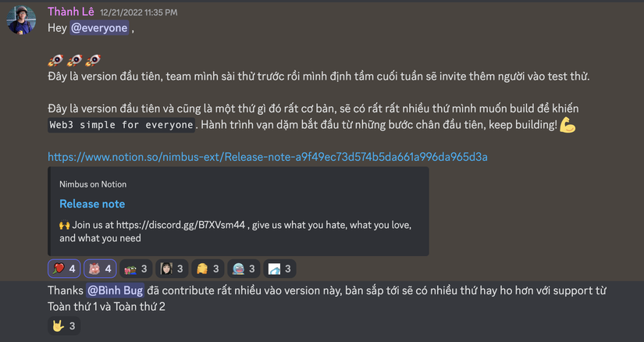Screen dimensions: 644x342
Task: Click the @Bình Bug mention
Action: (x=115, y=290)
